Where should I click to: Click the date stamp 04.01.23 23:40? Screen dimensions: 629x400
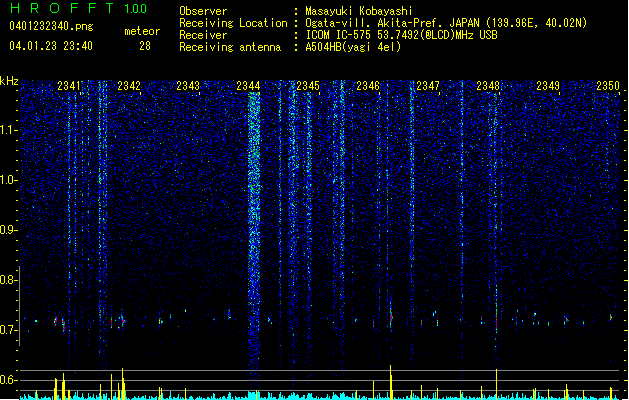coord(51,46)
